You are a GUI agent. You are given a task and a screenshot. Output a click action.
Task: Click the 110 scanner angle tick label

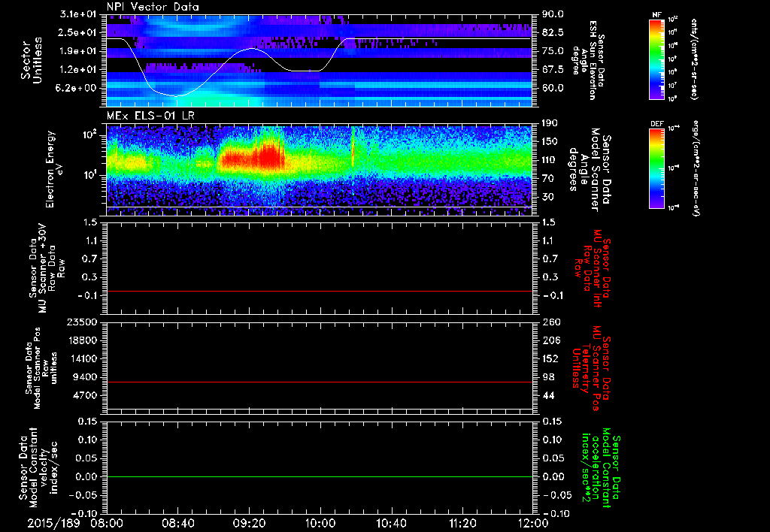click(x=550, y=160)
